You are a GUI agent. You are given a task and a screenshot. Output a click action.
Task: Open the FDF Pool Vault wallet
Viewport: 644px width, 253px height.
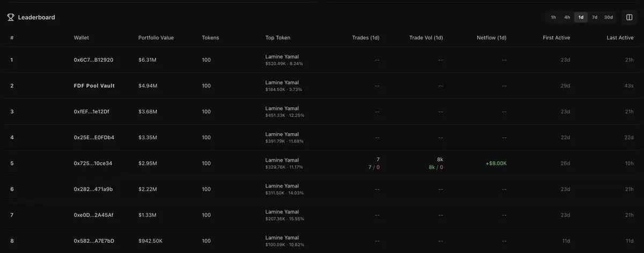tap(94, 85)
